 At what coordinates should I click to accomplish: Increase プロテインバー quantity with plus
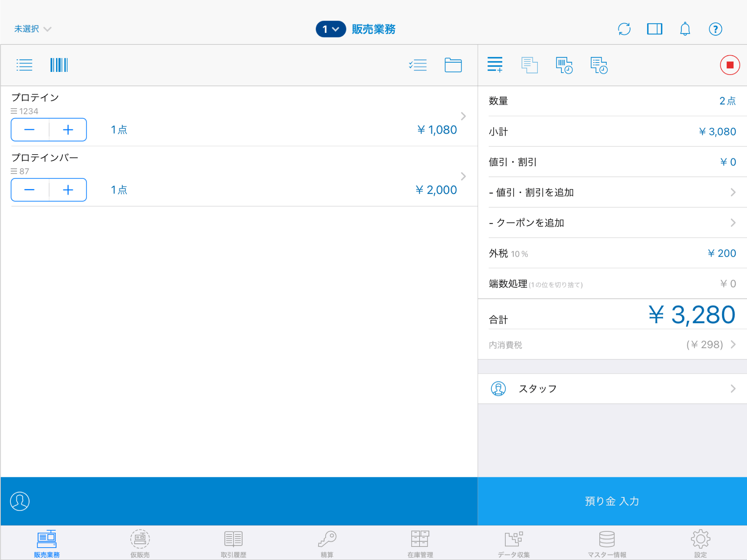tap(68, 190)
